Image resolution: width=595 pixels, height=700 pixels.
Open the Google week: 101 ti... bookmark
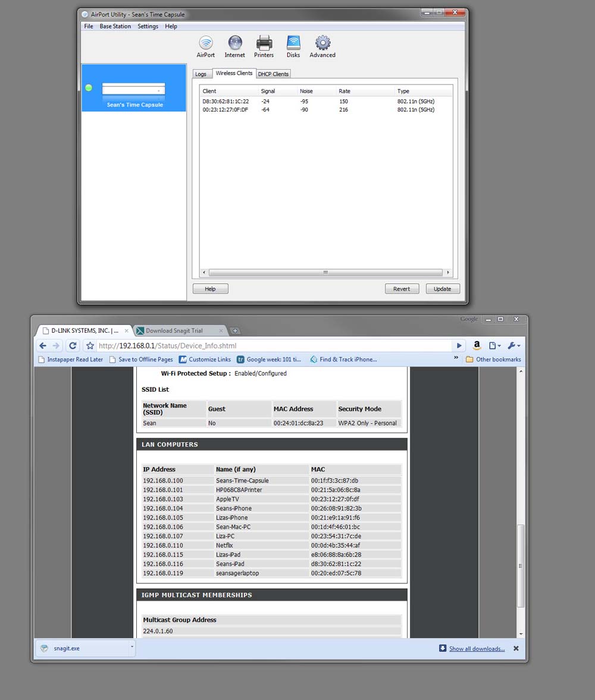point(269,360)
